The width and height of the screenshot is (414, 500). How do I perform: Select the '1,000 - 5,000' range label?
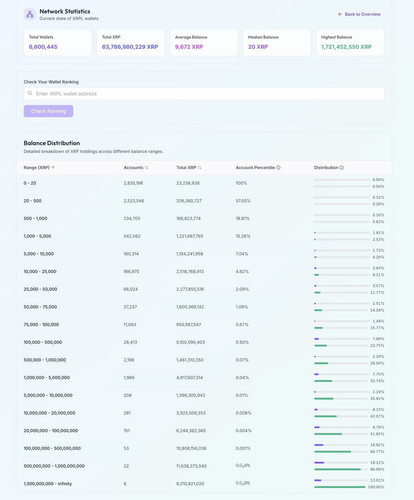point(37,236)
